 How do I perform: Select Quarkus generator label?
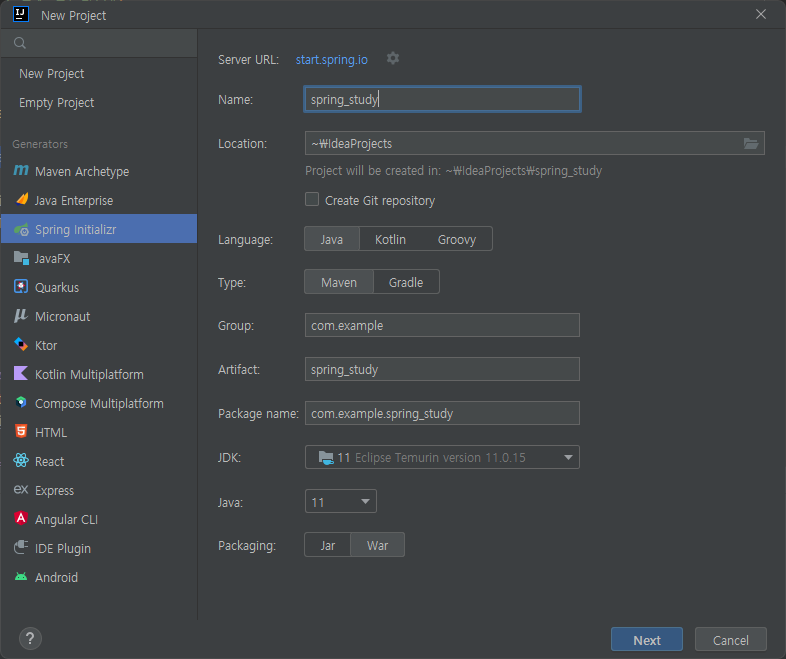point(57,287)
